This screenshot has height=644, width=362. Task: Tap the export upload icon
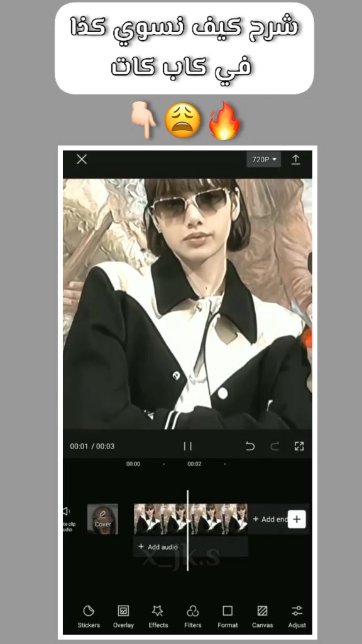coord(295,159)
